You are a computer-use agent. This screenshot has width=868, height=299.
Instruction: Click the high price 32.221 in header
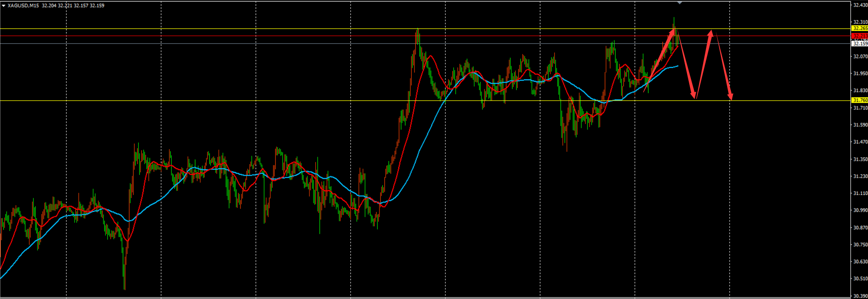65,6
